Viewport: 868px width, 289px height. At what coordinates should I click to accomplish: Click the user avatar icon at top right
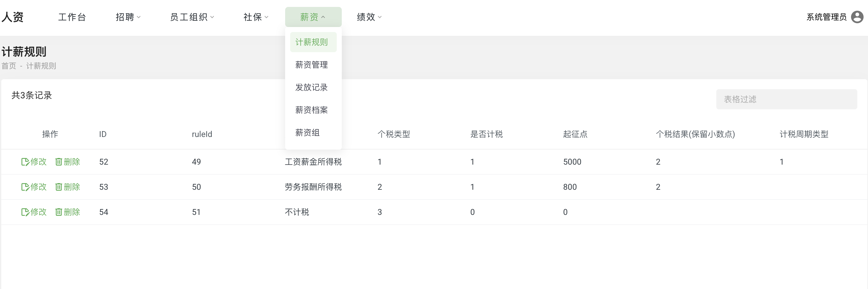point(857,17)
